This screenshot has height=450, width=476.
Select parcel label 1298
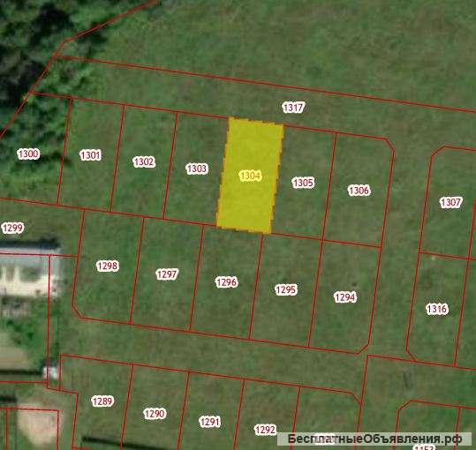tap(108, 266)
